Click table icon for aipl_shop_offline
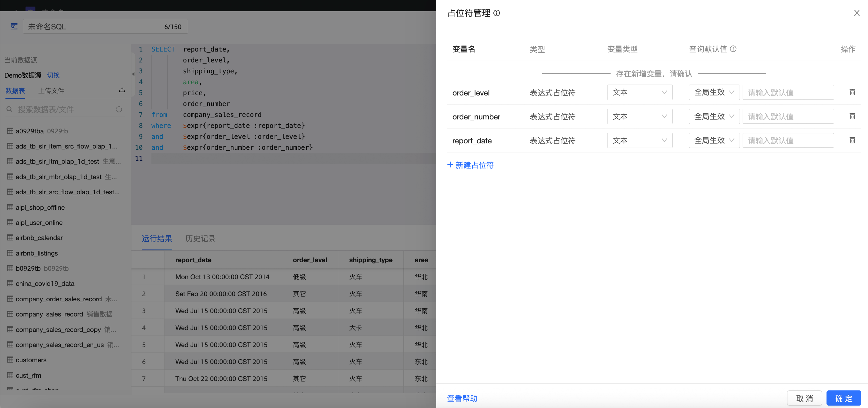Viewport: 868px width, 408px height. [x=10, y=207]
